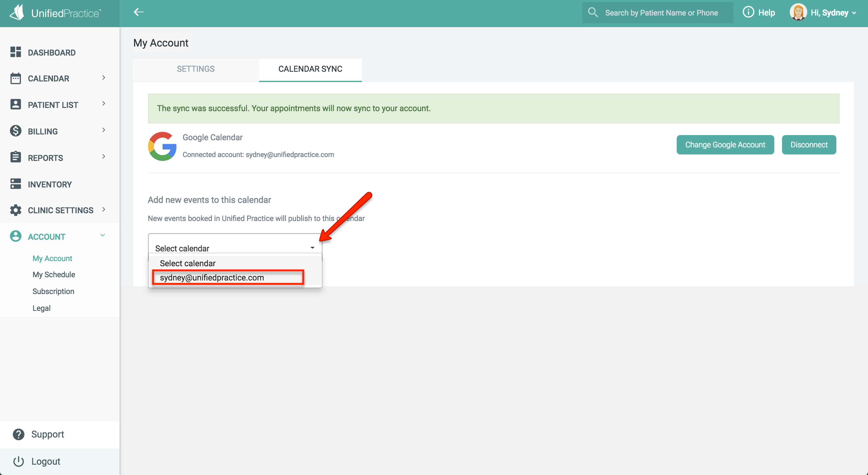The image size is (868, 475).
Task: Click Change Google Account button
Action: coord(725,145)
